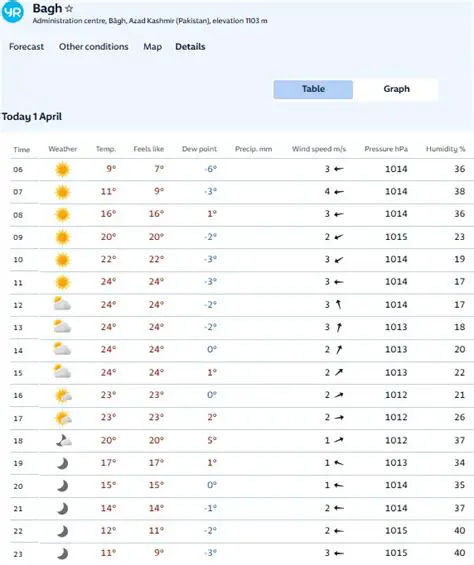Click the sunny weather icon at 08
Screen dimensions: 474x565
62,215
